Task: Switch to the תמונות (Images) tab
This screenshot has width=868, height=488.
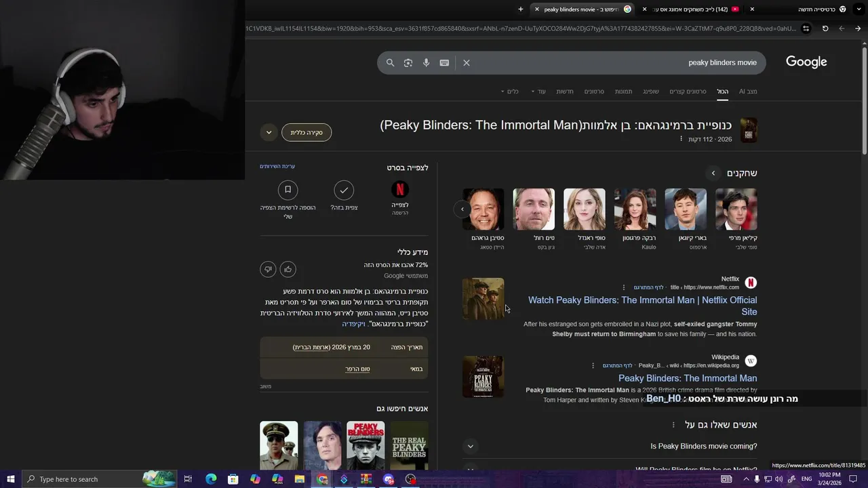Action: (624, 91)
